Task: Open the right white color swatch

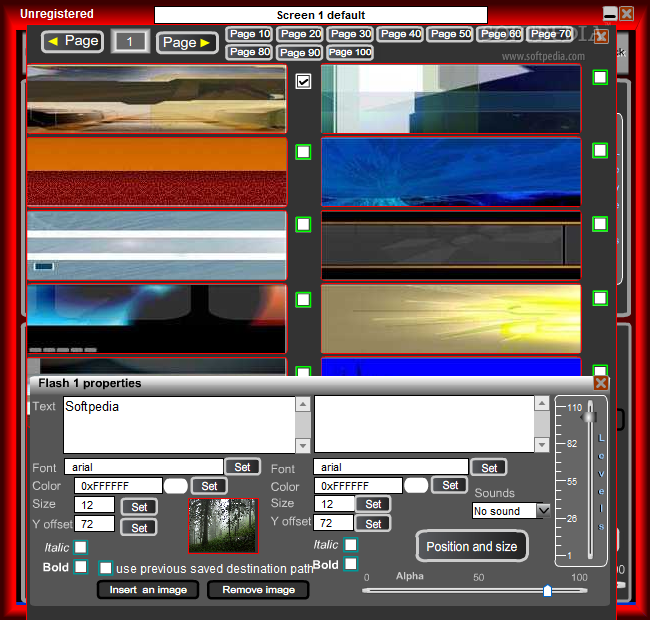Action: tap(416, 485)
